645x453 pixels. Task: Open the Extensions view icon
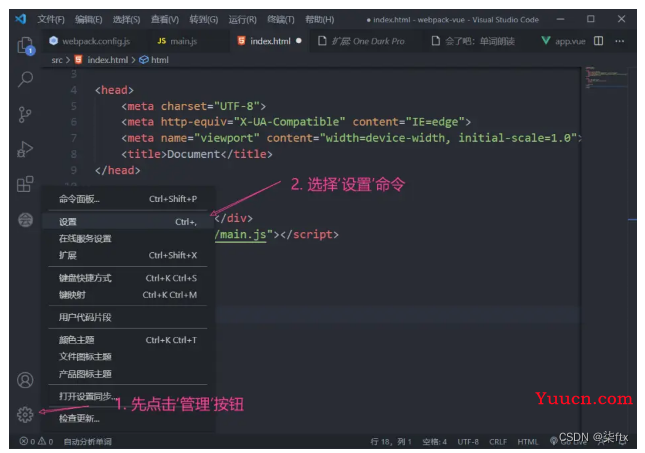[25, 184]
